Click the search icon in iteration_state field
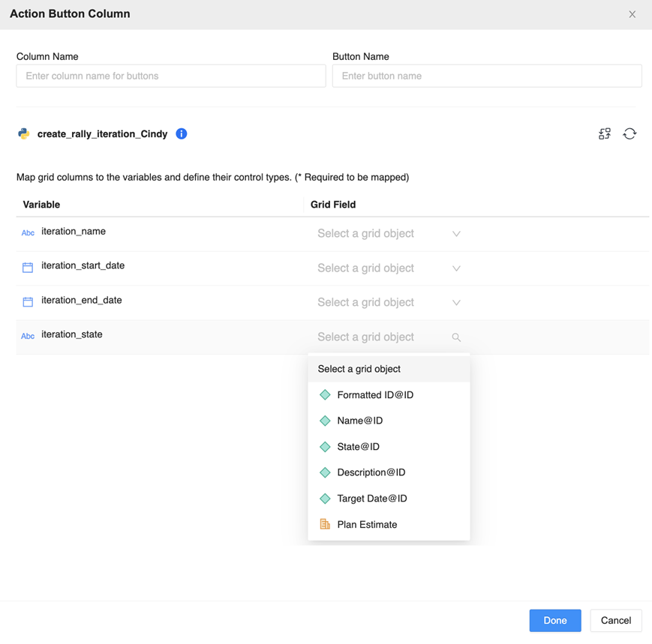 coord(456,337)
